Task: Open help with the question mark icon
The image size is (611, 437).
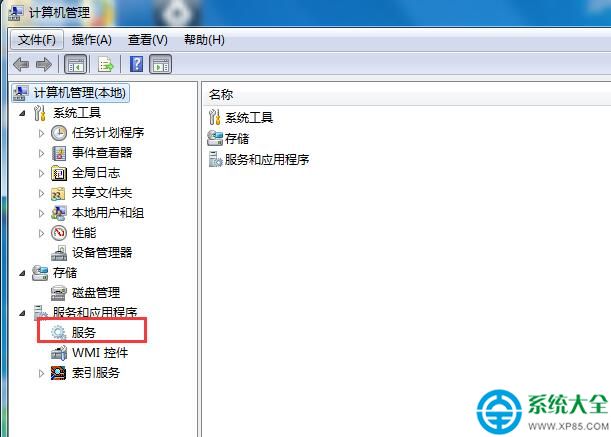Action: pyautogui.click(x=136, y=64)
